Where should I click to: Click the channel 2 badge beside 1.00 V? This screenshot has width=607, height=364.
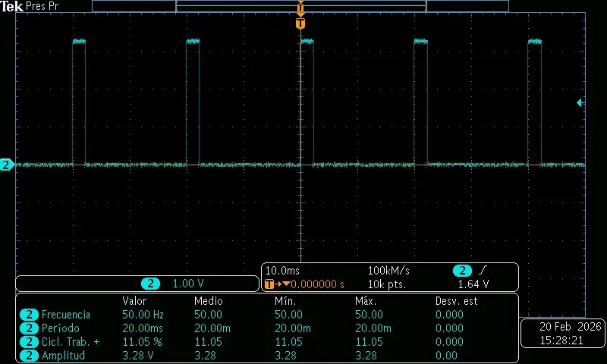(150, 284)
